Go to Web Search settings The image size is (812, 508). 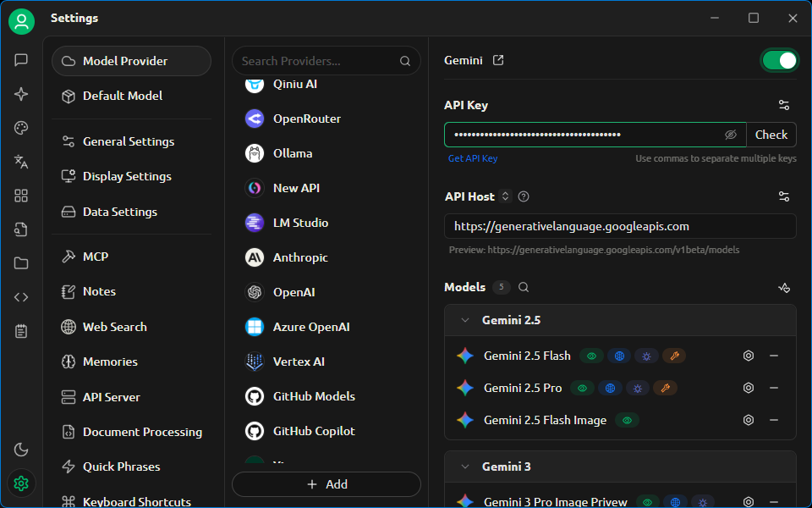pos(114,327)
